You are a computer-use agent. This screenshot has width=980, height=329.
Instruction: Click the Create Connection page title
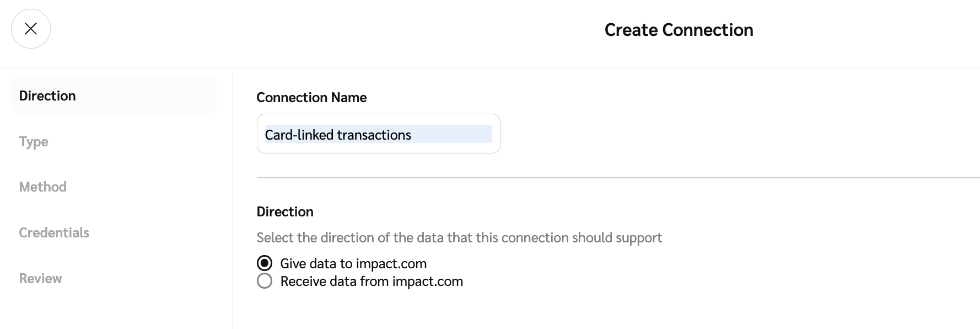point(679,30)
